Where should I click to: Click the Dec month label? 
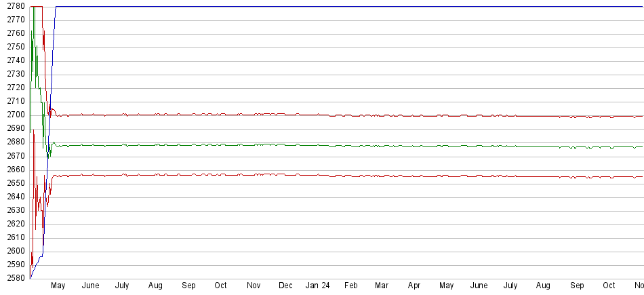(x=286, y=286)
